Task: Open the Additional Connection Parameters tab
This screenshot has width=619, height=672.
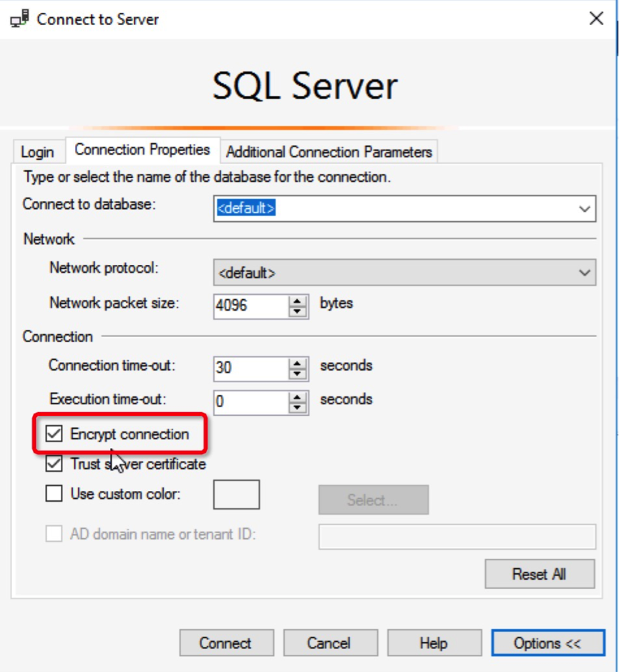Action: [329, 152]
